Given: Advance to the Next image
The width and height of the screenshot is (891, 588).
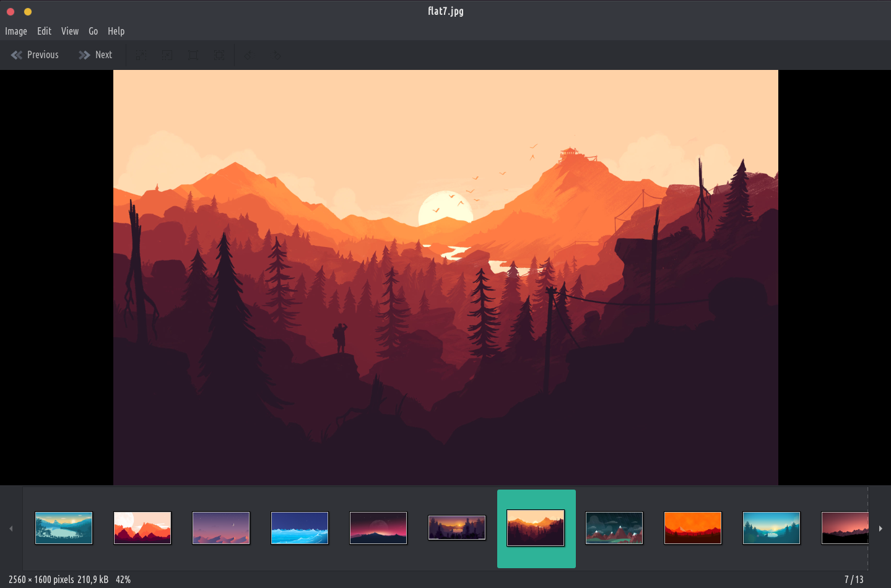Looking at the screenshot, I should tap(95, 55).
